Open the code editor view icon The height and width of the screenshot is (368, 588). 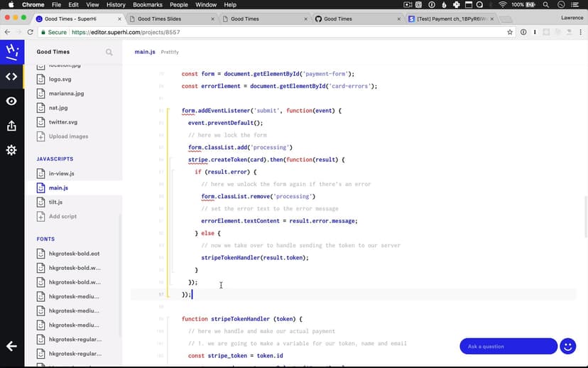point(11,77)
